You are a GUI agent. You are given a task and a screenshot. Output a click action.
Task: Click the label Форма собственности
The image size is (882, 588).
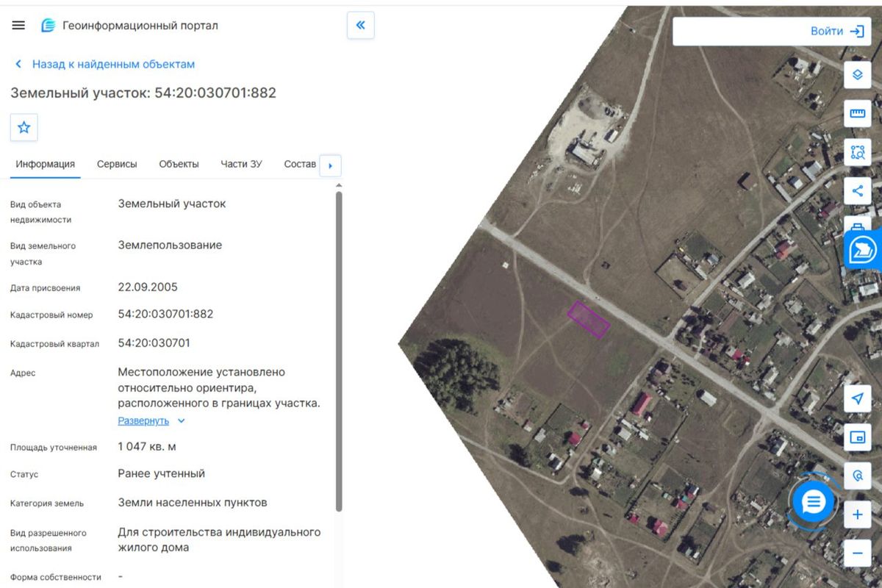pyautogui.click(x=56, y=578)
